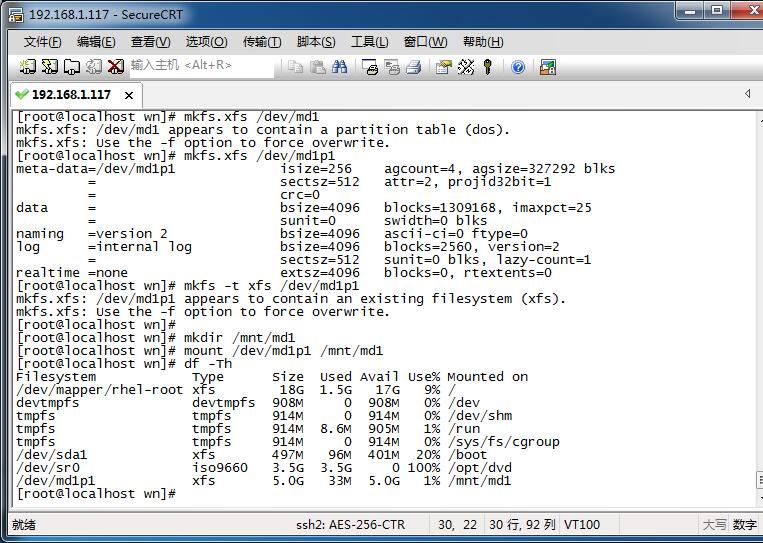
Task: Click the Copy toolbar icon
Action: coord(295,67)
